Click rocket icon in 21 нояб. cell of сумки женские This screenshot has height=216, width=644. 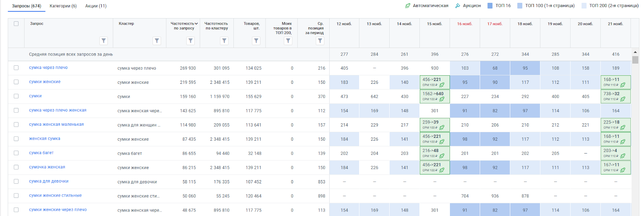pos(623,85)
